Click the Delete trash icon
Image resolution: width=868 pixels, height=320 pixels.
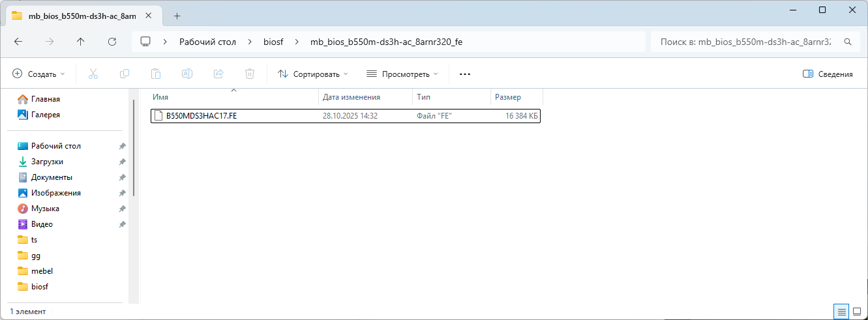click(250, 74)
